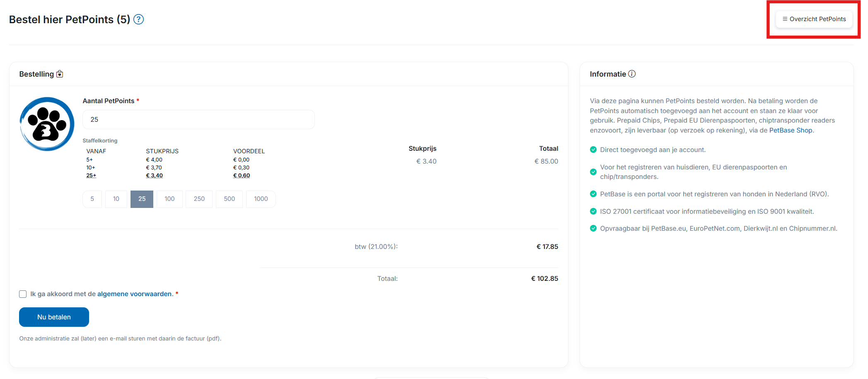Choose the 10 PetPoints quantity option
Screen dimensions: 868x379
[x=116, y=199]
